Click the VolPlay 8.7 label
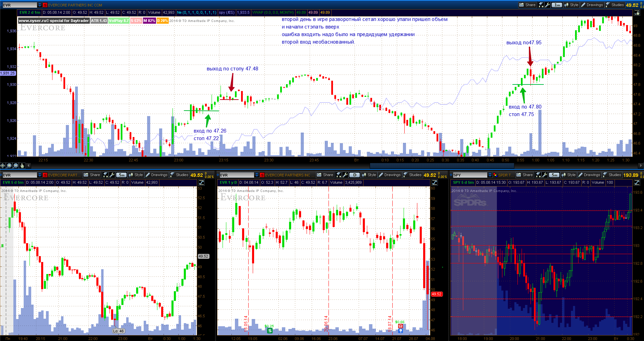The width and height of the screenshot is (644, 341). click(119, 21)
